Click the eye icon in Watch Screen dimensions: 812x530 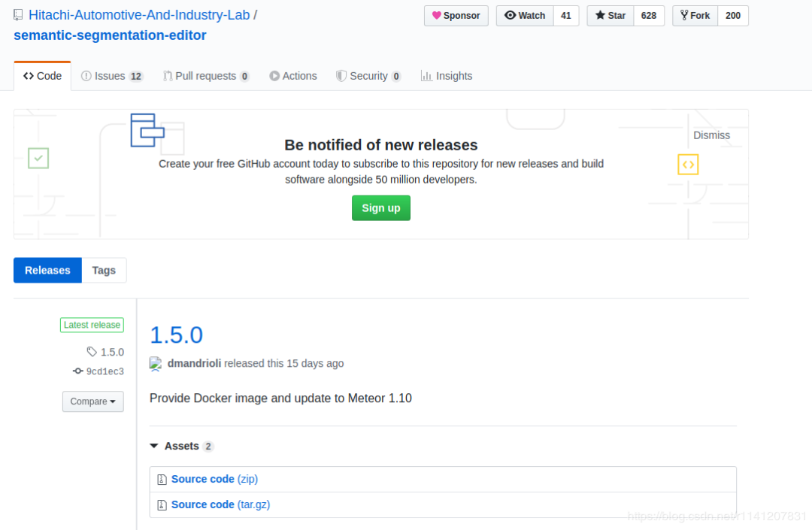(x=510, y=15)
